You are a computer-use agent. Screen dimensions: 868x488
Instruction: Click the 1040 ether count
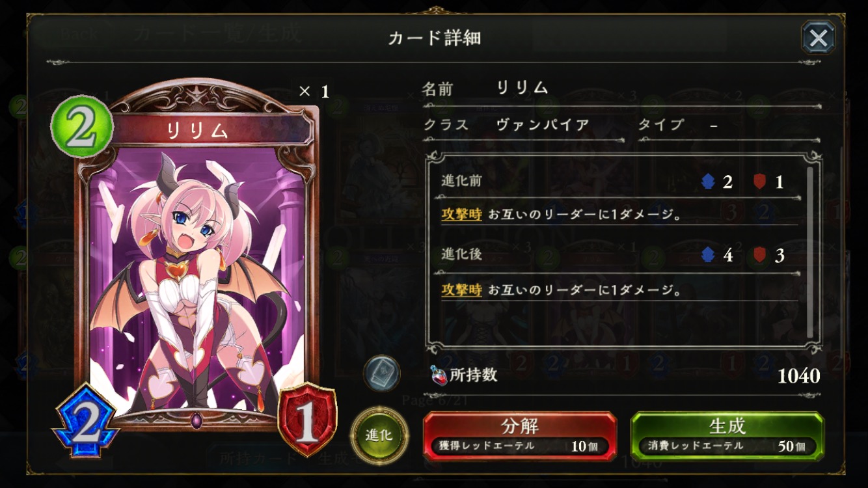coord(798,376)
